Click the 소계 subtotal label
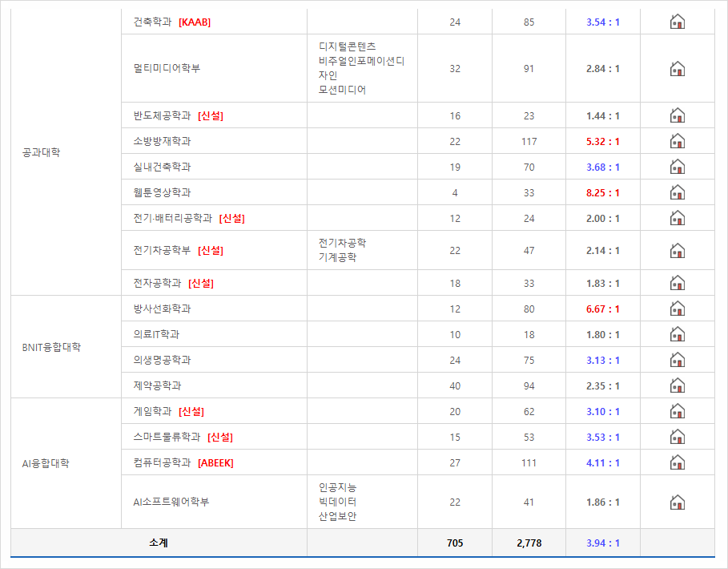Image resolution: width=728 pixels, height=569 pixels. coord(159,543)
